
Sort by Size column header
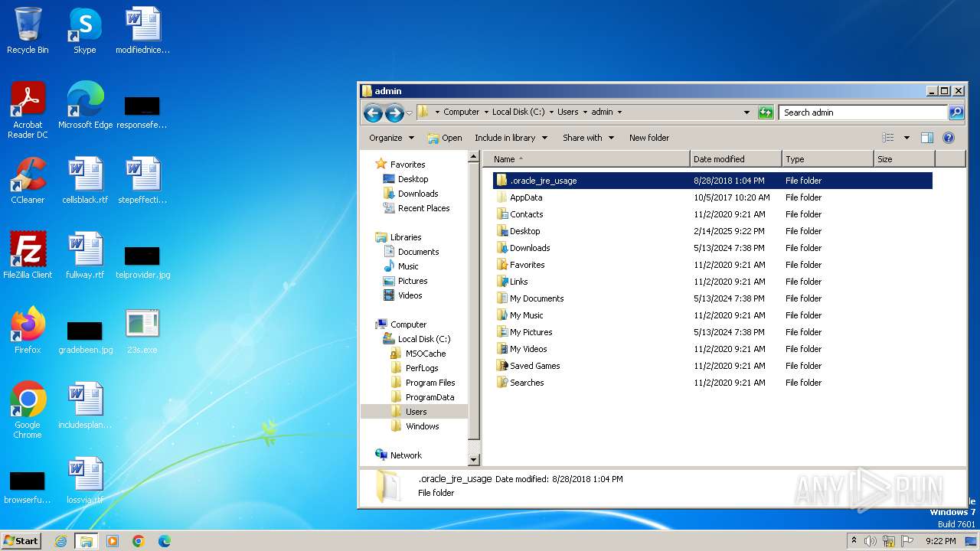click(x=904, y=159)
